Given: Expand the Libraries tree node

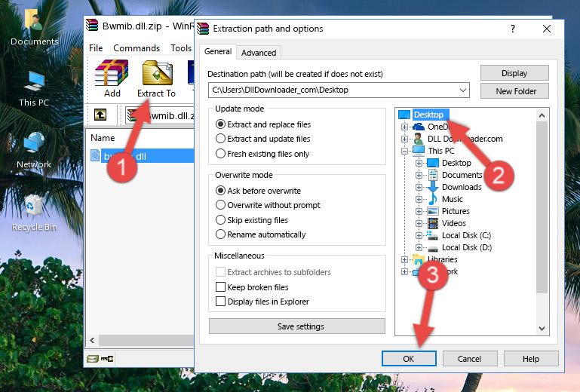Looking at the screenshot, I should click(x=404, y=259).
